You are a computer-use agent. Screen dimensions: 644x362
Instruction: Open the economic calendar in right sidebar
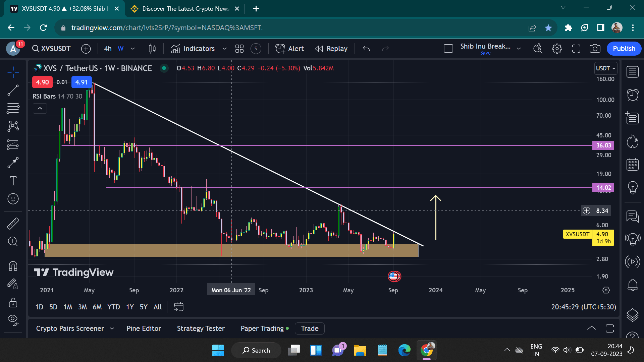(x=633, y=165)
